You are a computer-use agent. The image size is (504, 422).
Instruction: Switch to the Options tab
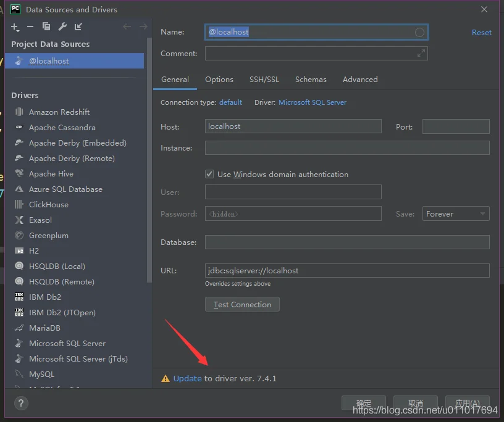219,80
